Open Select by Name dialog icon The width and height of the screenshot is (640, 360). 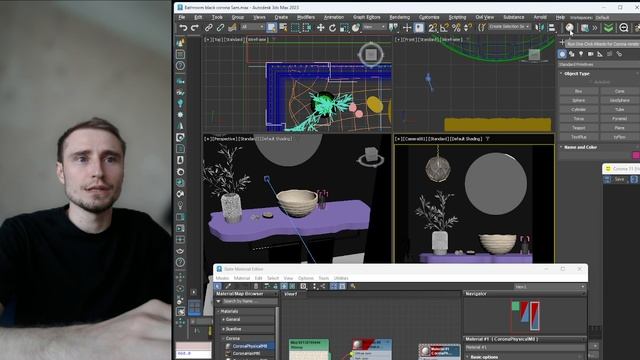[283, 28]
